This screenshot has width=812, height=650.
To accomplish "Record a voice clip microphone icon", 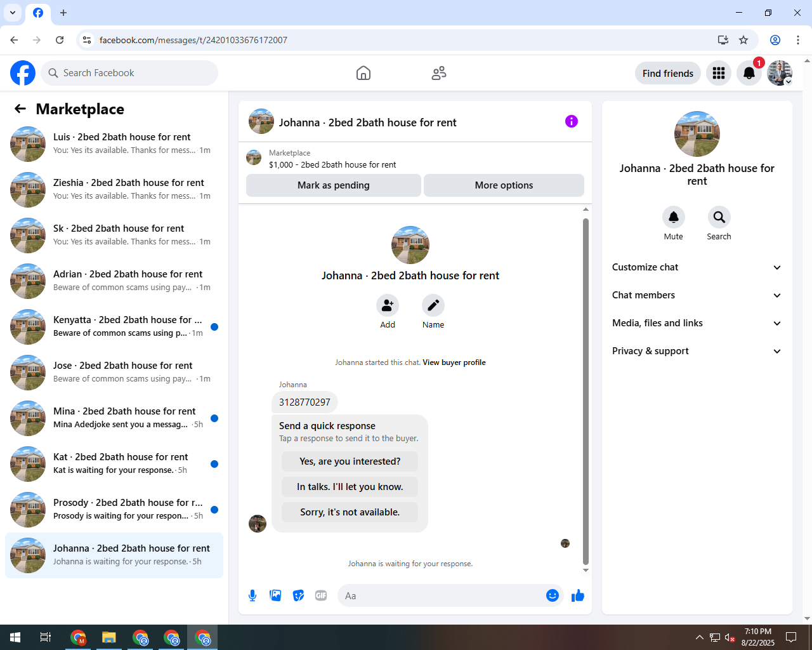I will pyautogui.click(x=252, y=595).
